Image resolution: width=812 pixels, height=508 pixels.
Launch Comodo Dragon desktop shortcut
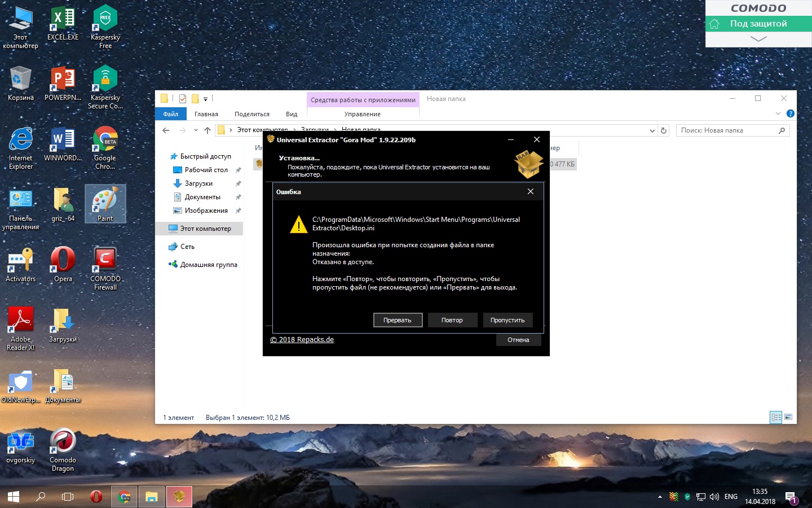(x=63, y=449)
